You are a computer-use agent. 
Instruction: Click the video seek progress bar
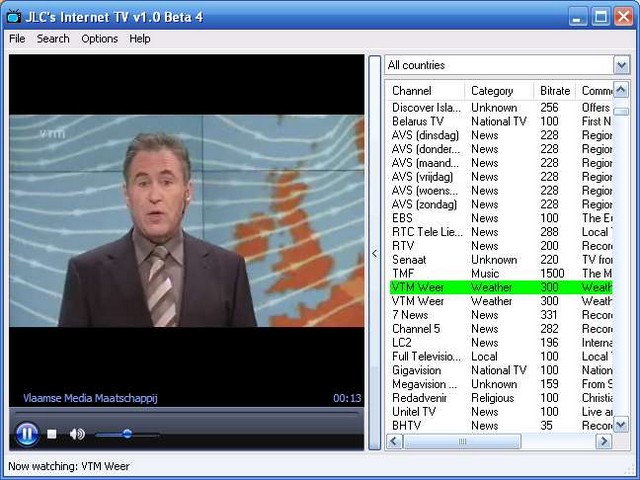click(186, 414)
